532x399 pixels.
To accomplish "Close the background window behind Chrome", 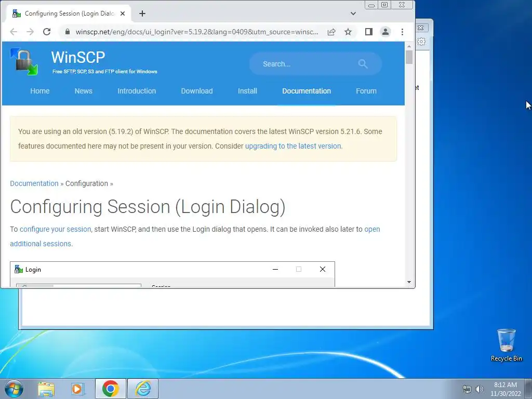I will (x=421, y=28).
